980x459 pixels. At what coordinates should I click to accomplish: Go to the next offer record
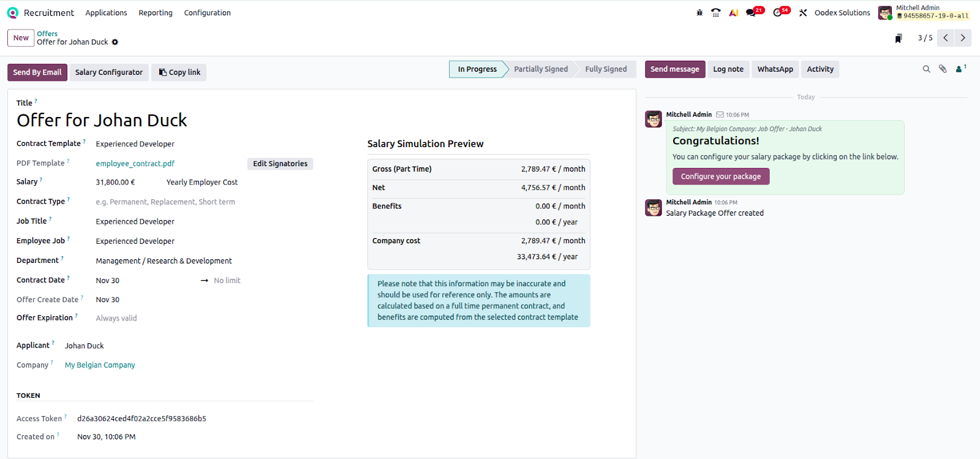[963, 38]
